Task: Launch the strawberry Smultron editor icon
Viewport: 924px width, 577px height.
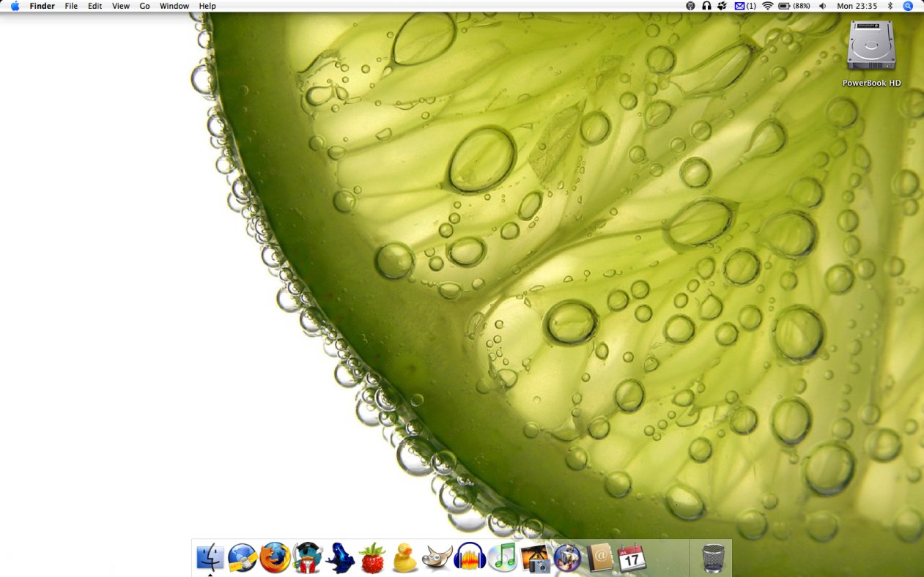Action: click(372, 558)
